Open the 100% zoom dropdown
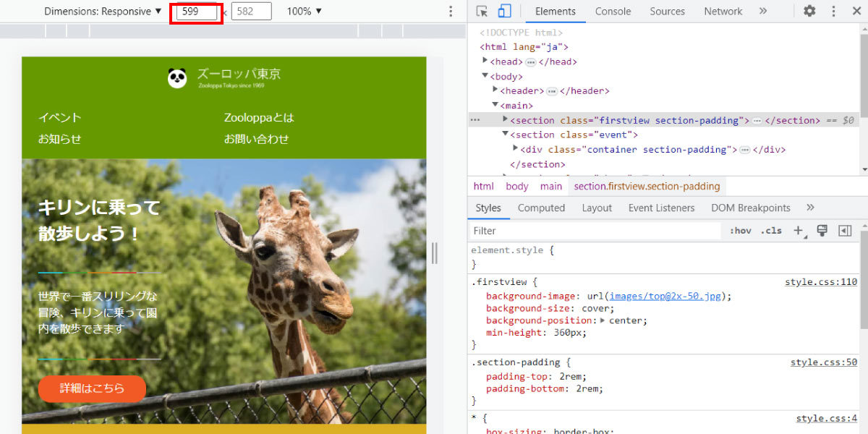Viewport: 868px width, 434px height. (304, 12)
